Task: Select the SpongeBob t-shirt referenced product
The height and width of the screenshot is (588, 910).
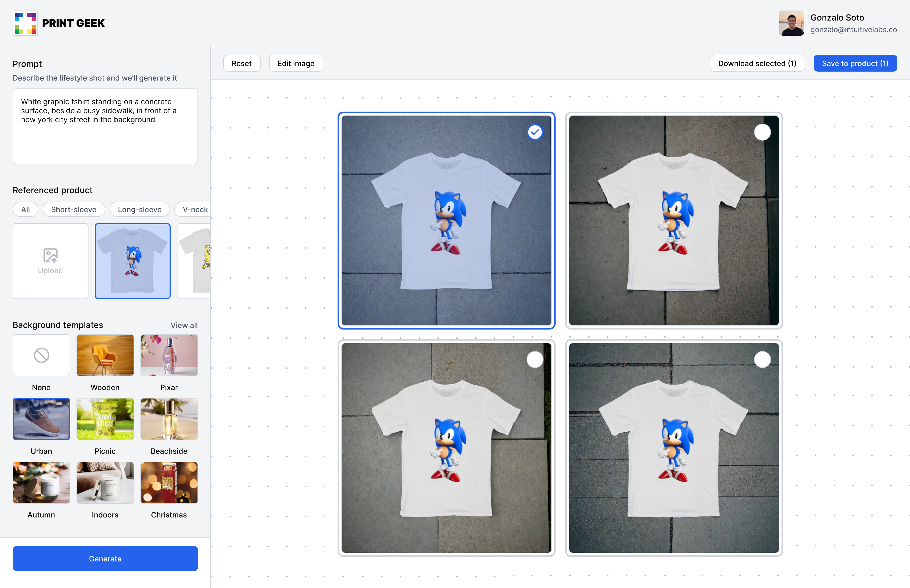Action: click(x=194, y=261)
